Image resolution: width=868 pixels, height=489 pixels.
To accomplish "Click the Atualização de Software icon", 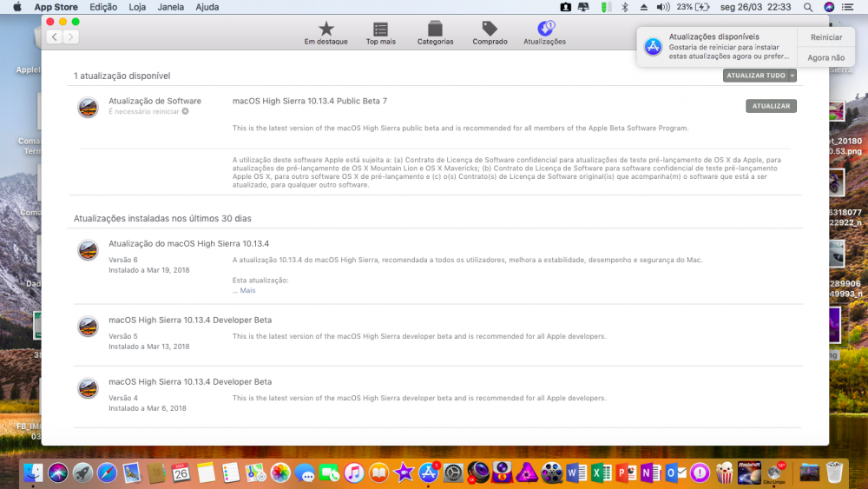I will (88, 107).
